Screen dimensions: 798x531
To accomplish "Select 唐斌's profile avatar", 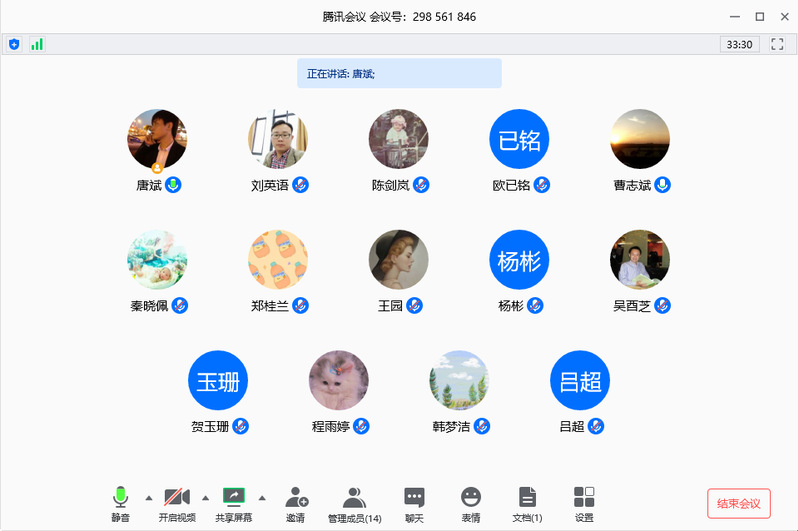I will coord(157,139).
